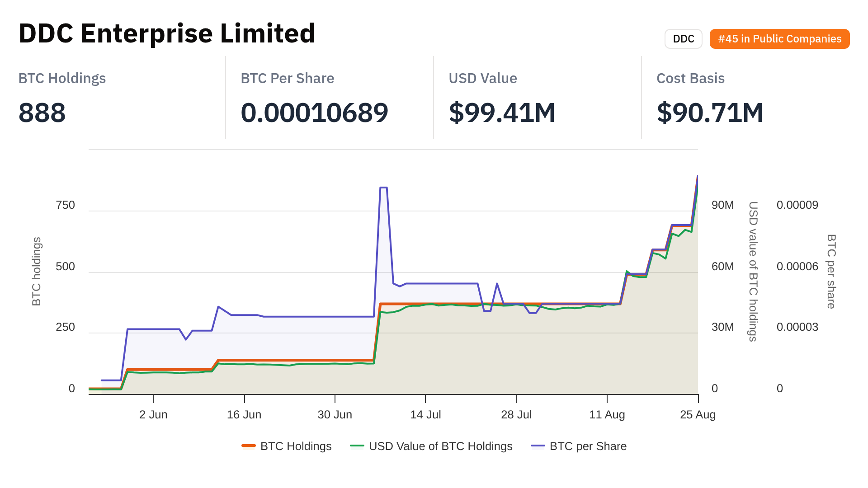This screenshot has height=488, width=868.
Task: Click the DDC Enterprise Limited title
Action: [x=167, y=33]
